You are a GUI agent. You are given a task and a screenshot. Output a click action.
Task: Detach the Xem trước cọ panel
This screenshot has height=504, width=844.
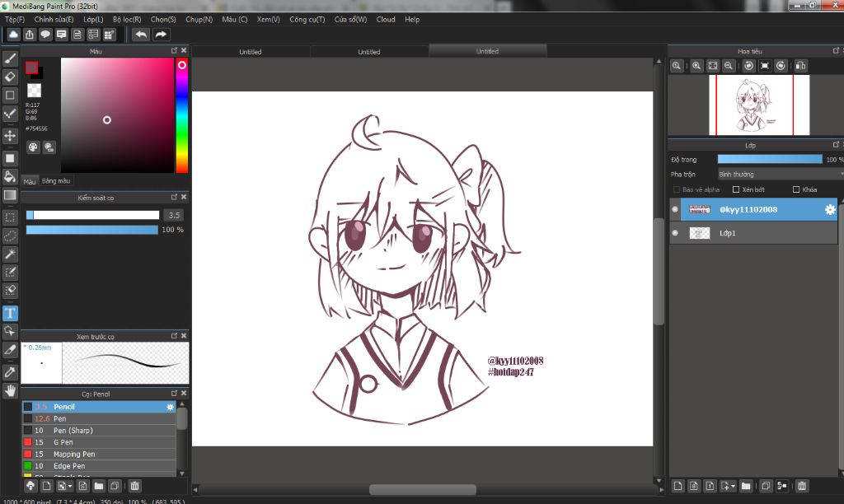[x=174, y=335]
